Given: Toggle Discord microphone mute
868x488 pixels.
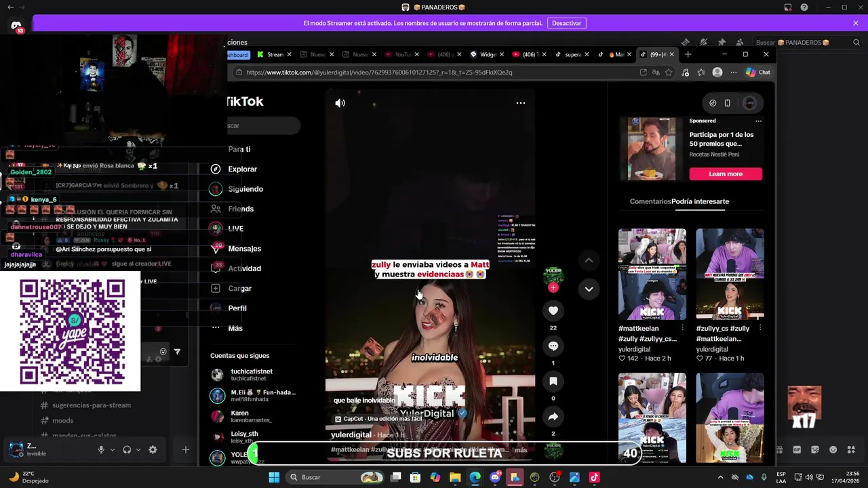Looking at the screenshot, I should [101, 449].
